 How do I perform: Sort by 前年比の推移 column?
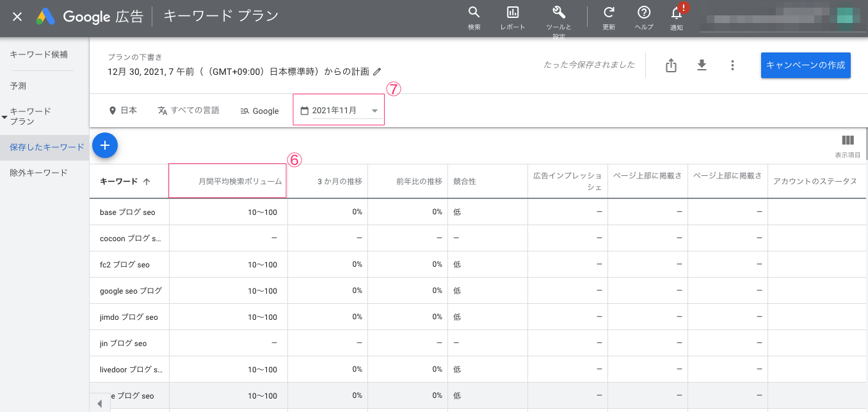[419, 181]
